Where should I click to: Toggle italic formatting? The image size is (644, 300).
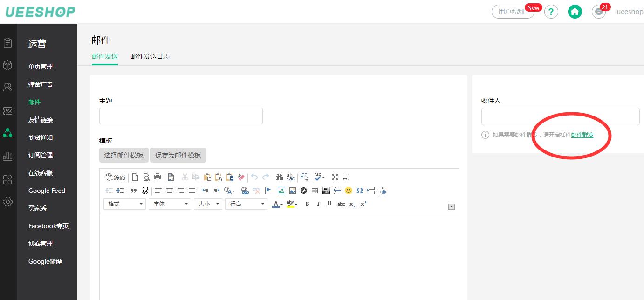click(x=318, y=204)
